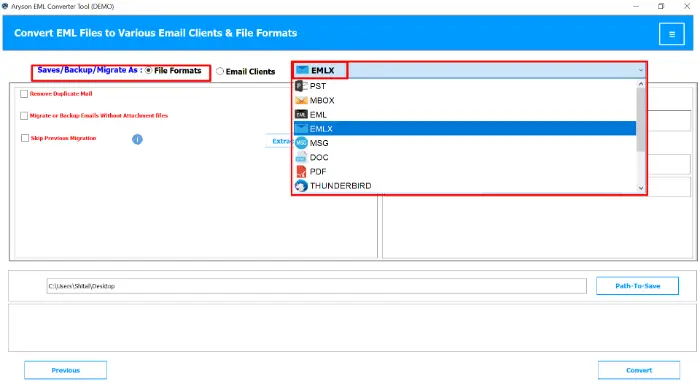Select the Email Clients radio button
Image resolution: width=700 pixels, height=392 pixels.
click(x=220, y=71)
